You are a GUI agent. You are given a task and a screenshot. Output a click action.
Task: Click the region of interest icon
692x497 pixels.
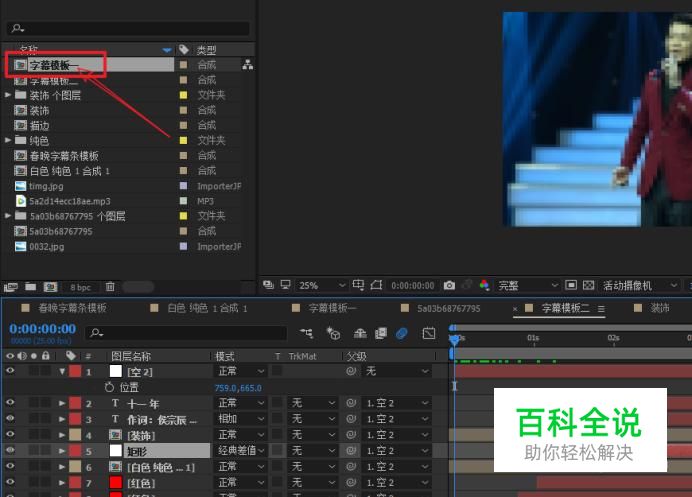pos(571,285)
